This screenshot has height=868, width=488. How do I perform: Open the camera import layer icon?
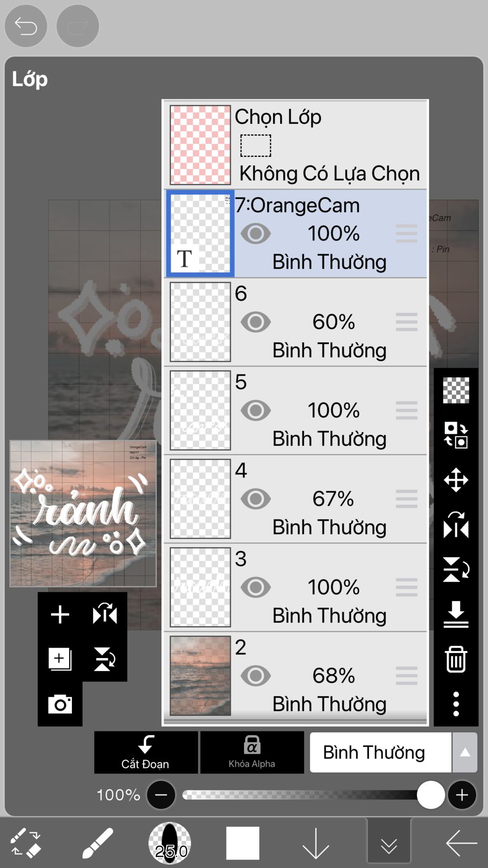[60, 704]
